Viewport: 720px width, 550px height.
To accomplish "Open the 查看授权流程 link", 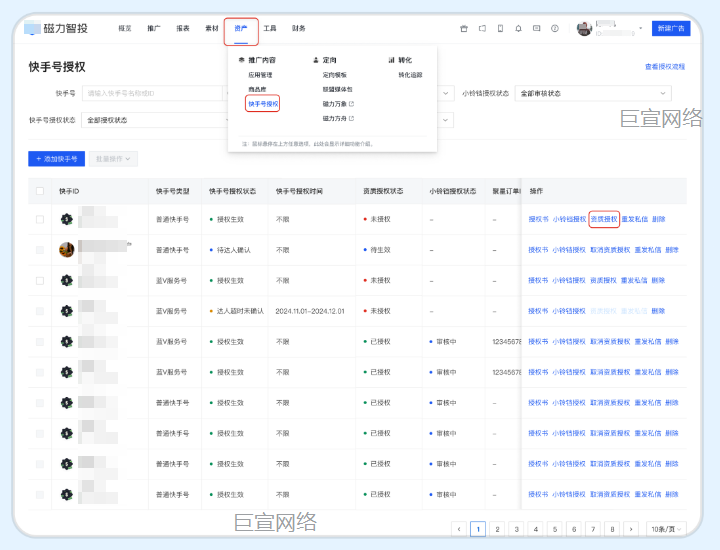I will coord(665,67).
